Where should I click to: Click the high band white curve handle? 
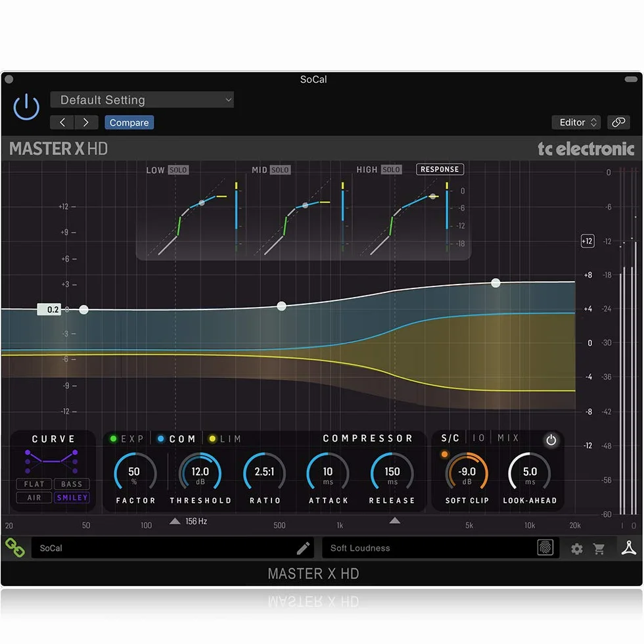tap(495, 283)
